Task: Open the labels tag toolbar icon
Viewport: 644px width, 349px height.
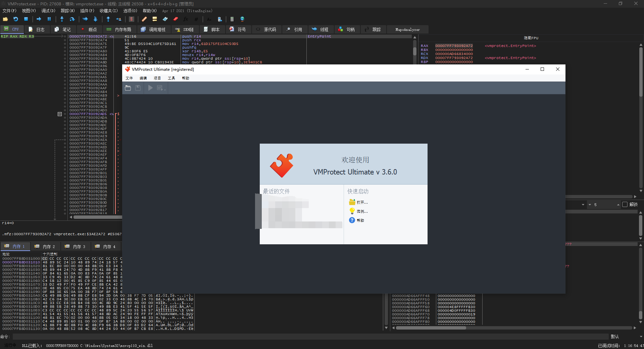Action: (x=165, y=19)
